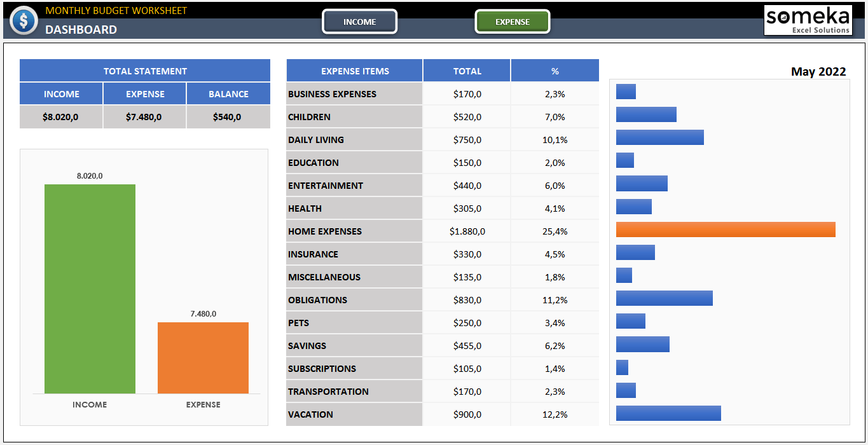Select the INCOME column header in statement
This screenshot has width=868, height=445.
62,93
